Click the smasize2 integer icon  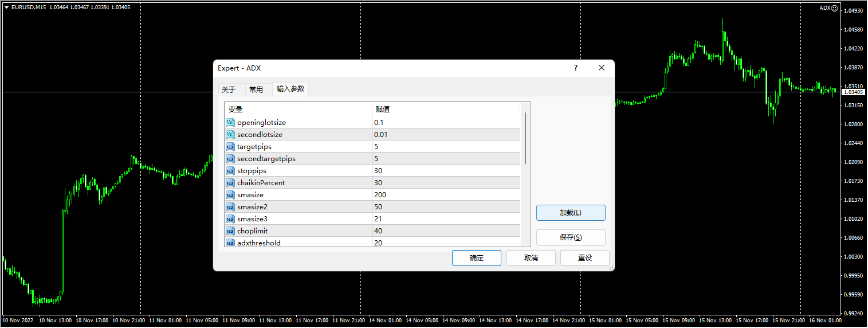coord(230,207)
